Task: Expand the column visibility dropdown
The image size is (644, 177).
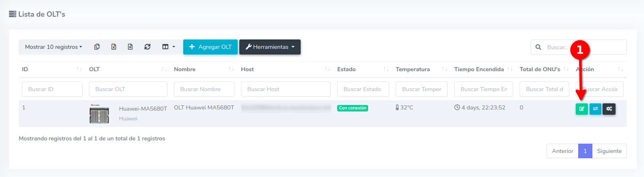Action: pyautogui.click(x=169, y=47)
